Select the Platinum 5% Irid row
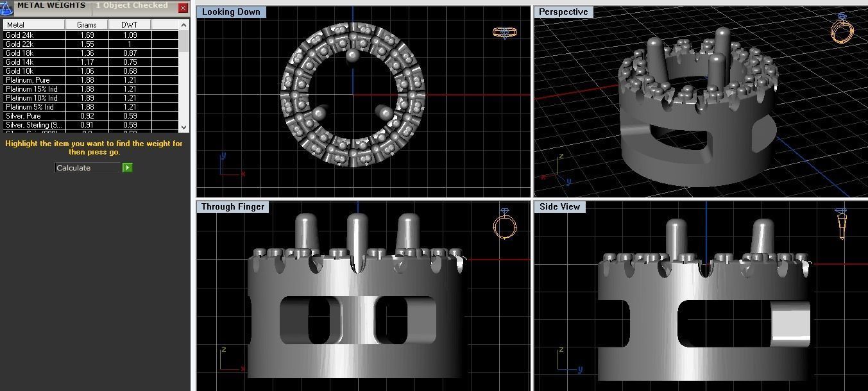Image resolution: width=868 pixels, height=391 pixels. [x=90, y=107]
